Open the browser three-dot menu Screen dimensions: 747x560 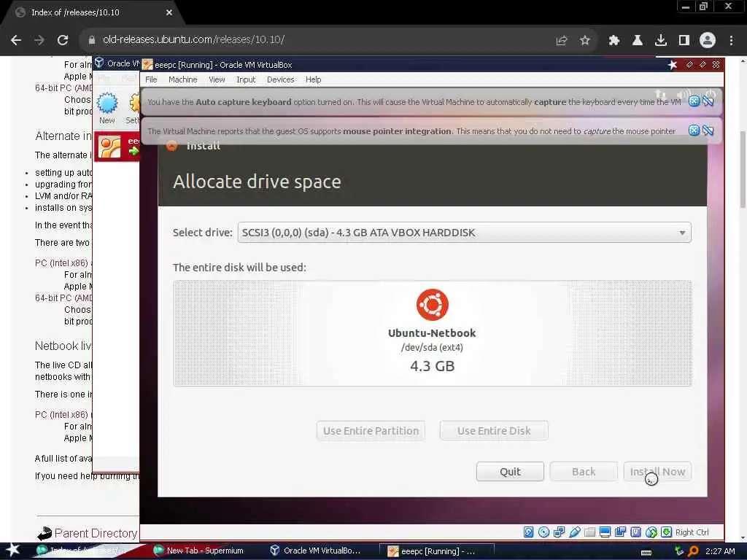point(731,41)
